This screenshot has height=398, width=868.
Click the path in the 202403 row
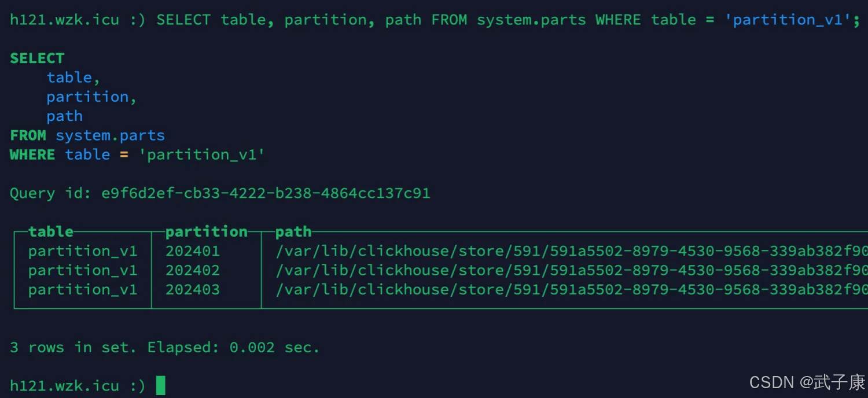571,289
